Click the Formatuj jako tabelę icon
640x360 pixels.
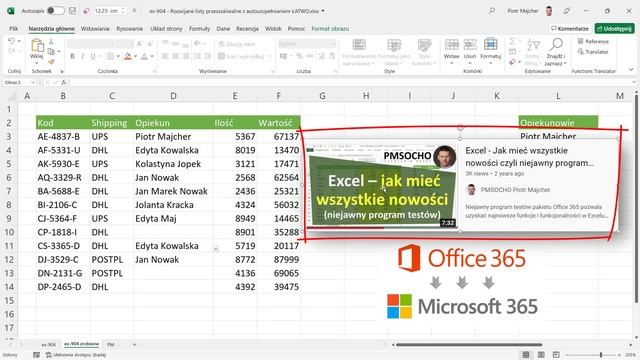tap(394, 44)
